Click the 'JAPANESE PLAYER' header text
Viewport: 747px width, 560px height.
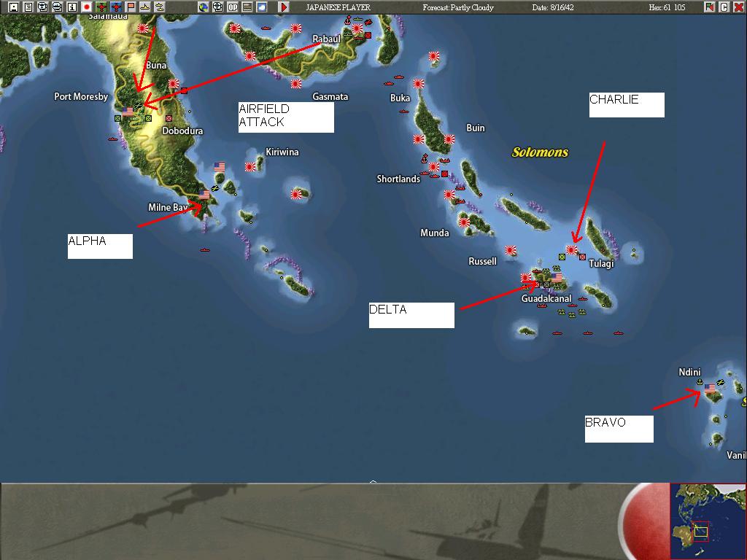click(338, 7)
